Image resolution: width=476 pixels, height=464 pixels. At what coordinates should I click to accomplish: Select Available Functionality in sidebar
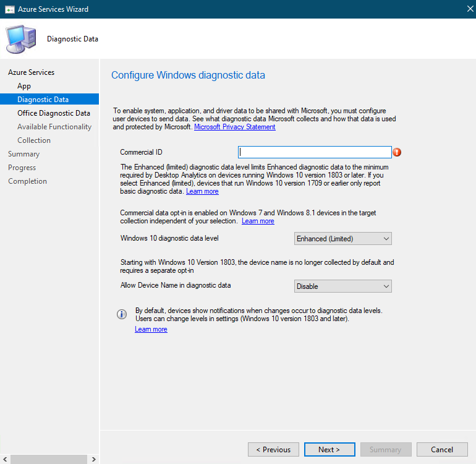(x=54, y=127)
